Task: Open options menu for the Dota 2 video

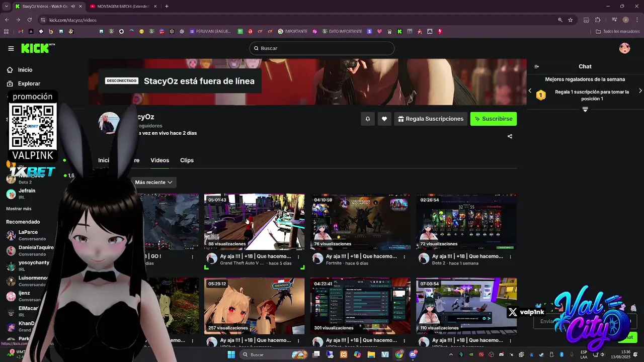Action: pos(511,256)
